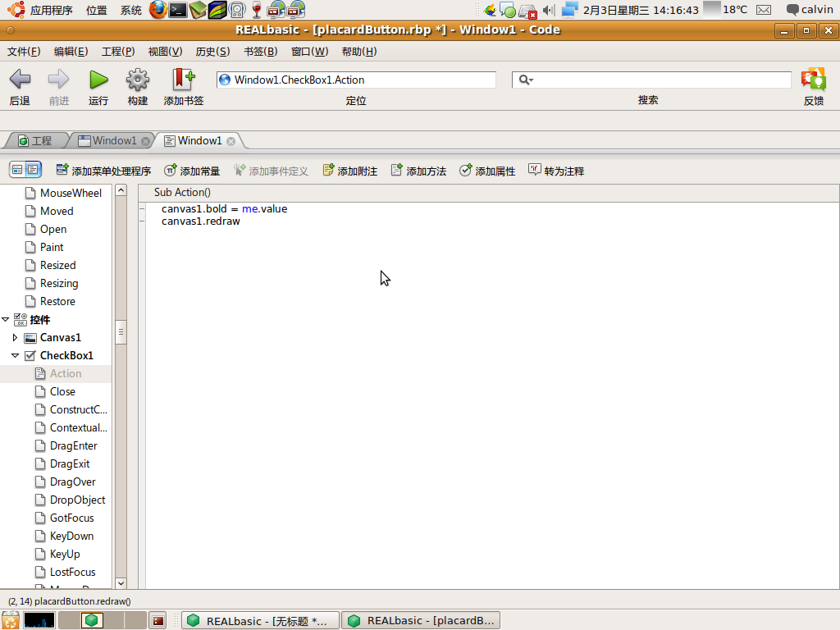Open the terminal from the top panel

[178, 10]
